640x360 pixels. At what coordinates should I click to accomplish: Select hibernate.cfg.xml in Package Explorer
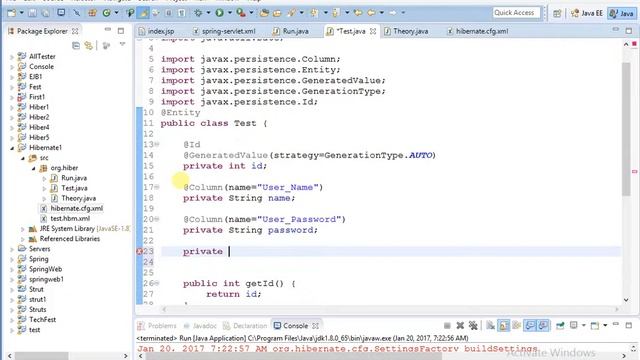[x=76, y=209]
